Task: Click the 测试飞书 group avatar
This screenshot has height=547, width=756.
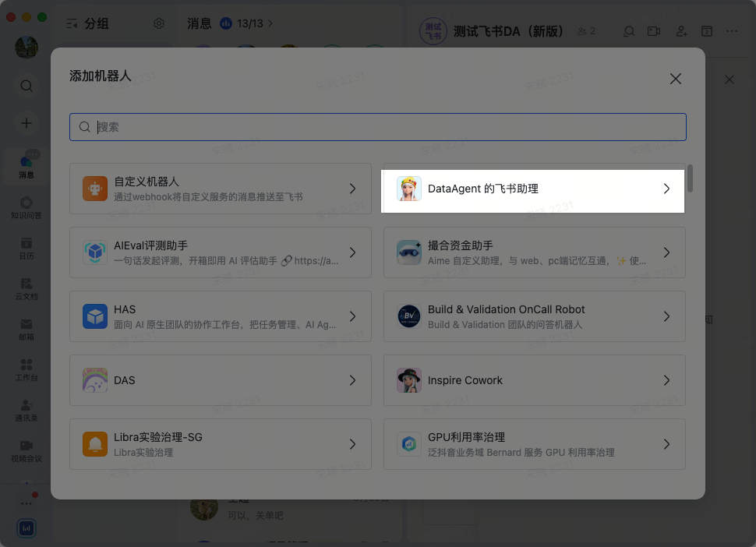Action: (433, 31)
